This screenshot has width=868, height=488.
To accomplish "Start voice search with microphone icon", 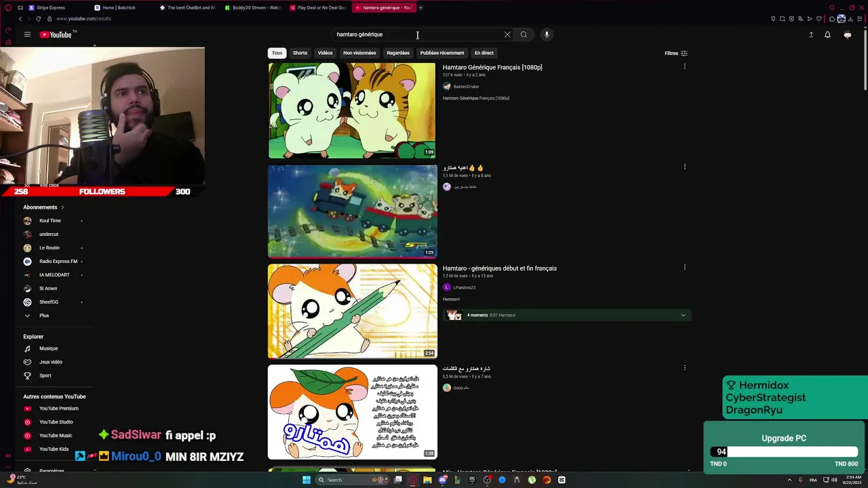I will click(547, 35).
